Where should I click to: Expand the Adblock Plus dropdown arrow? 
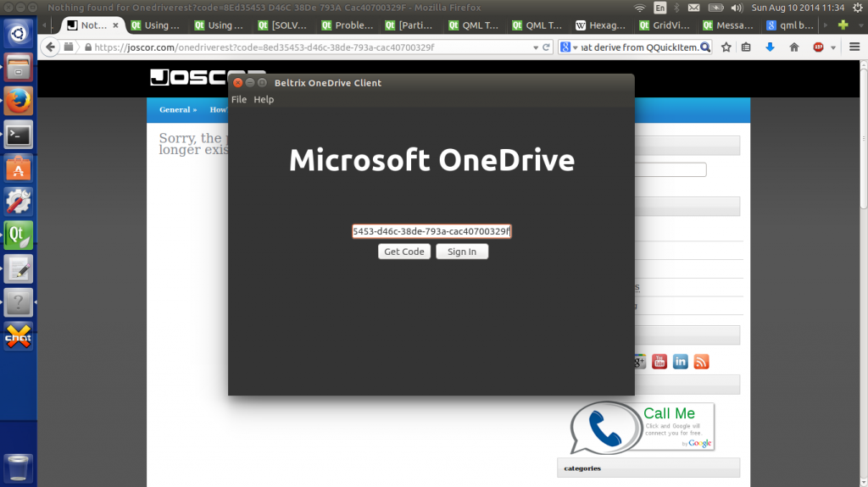pyautogui.click(x=832, y=47)
